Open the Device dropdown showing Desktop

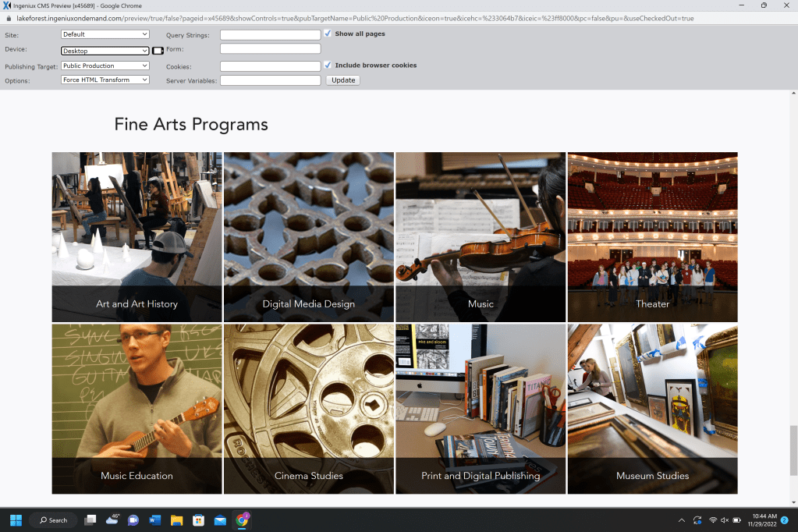[x=105, y=51]
